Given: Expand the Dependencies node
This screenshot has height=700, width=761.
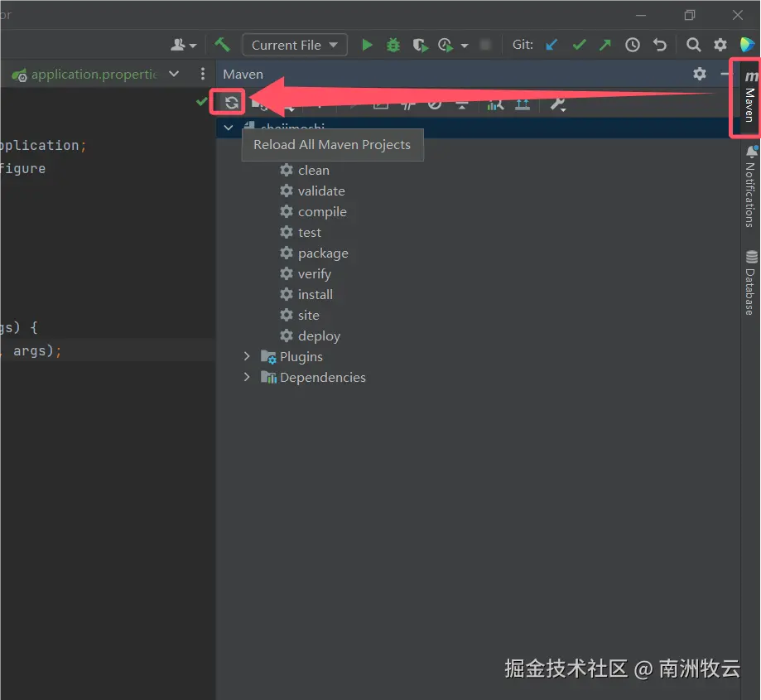Looking at the screenshot, I should (246, 377).
